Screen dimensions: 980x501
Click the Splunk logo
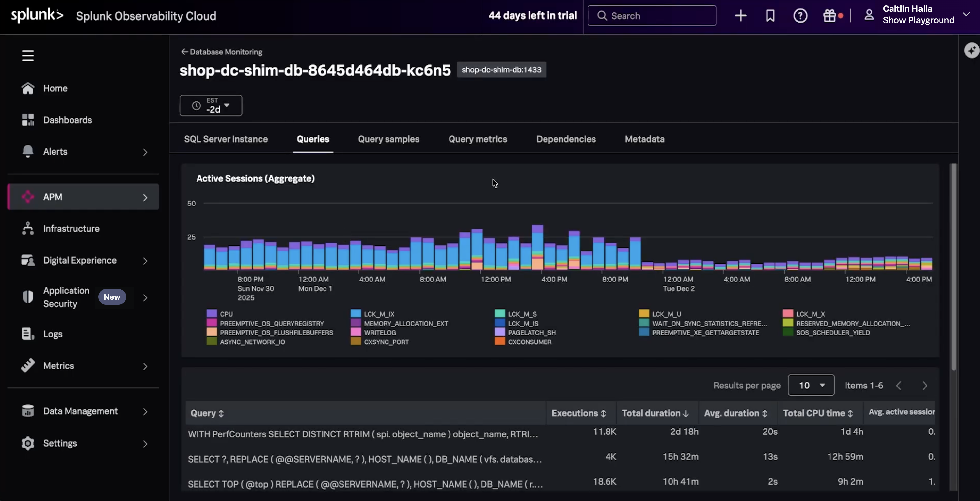(x=37, y=15)
